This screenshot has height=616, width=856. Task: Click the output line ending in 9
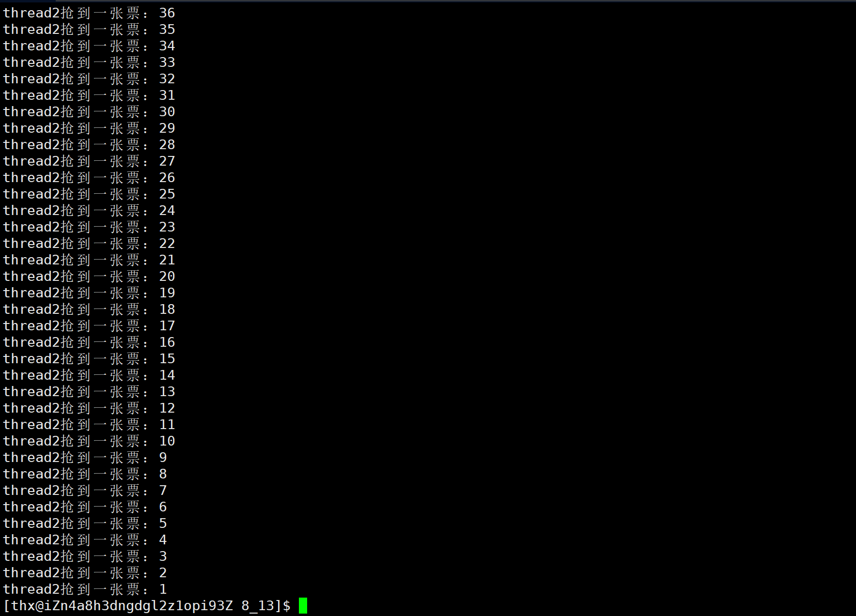pos(85,458)
